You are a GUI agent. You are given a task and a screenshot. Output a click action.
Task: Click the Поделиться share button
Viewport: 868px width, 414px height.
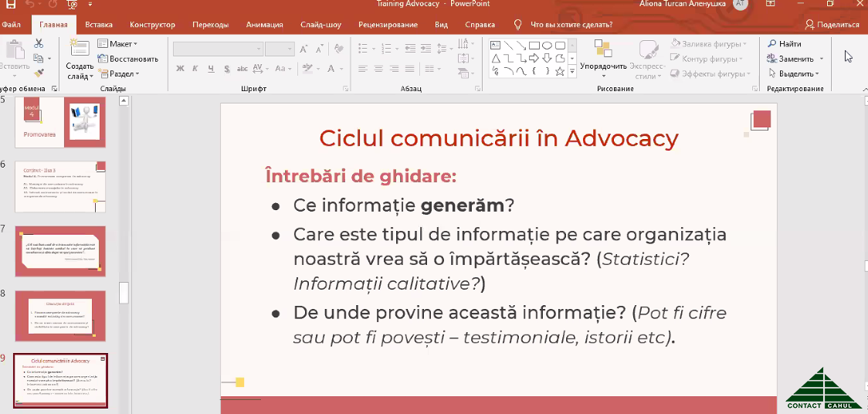coord(832,25)
